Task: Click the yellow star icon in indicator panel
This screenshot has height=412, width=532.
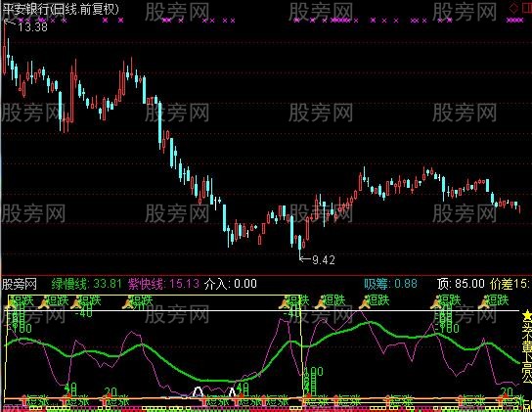Action: [x=527, y=315]
